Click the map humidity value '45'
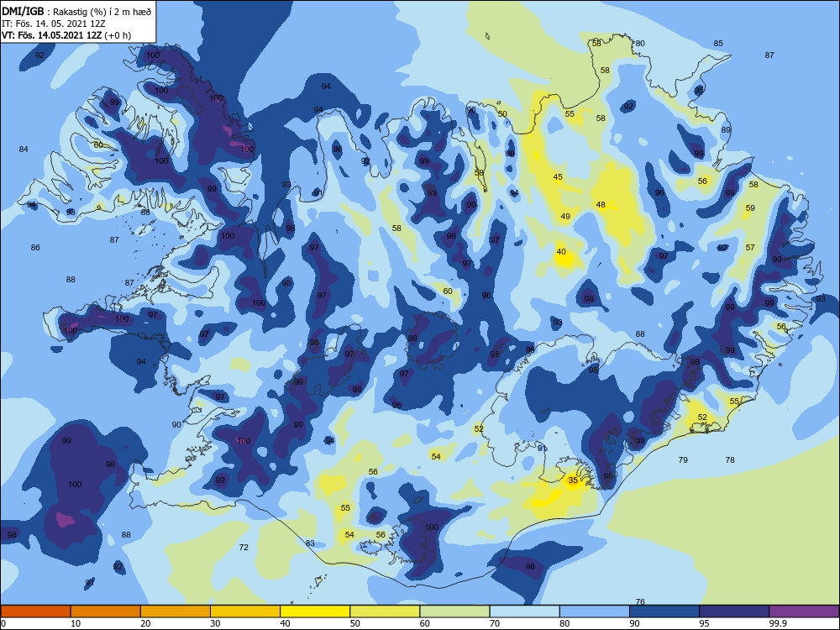840x630 pixels. click(558, 176)
